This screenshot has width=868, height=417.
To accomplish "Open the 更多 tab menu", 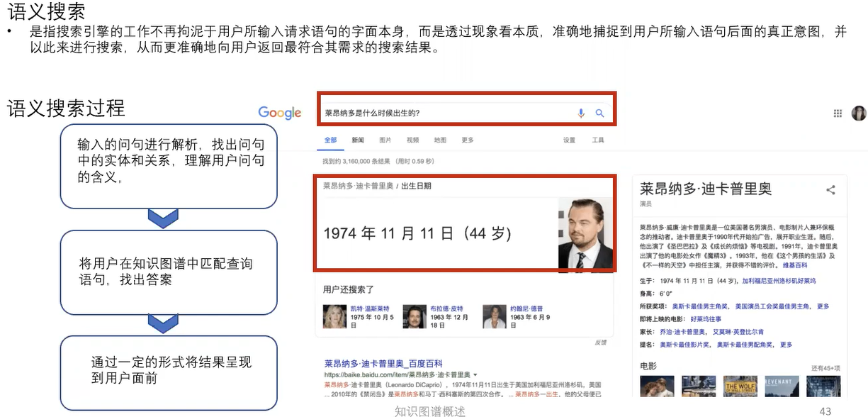I will (468, 140).
